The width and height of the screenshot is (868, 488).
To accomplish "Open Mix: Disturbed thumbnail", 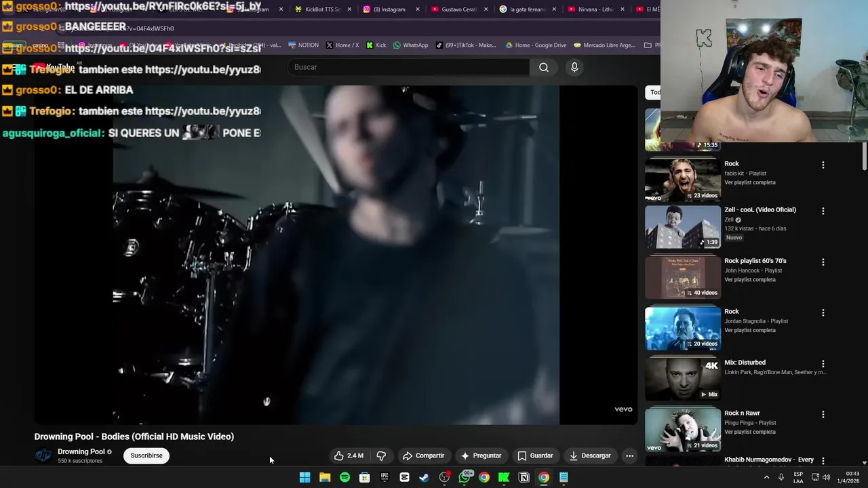I will (x=683, y=378).
